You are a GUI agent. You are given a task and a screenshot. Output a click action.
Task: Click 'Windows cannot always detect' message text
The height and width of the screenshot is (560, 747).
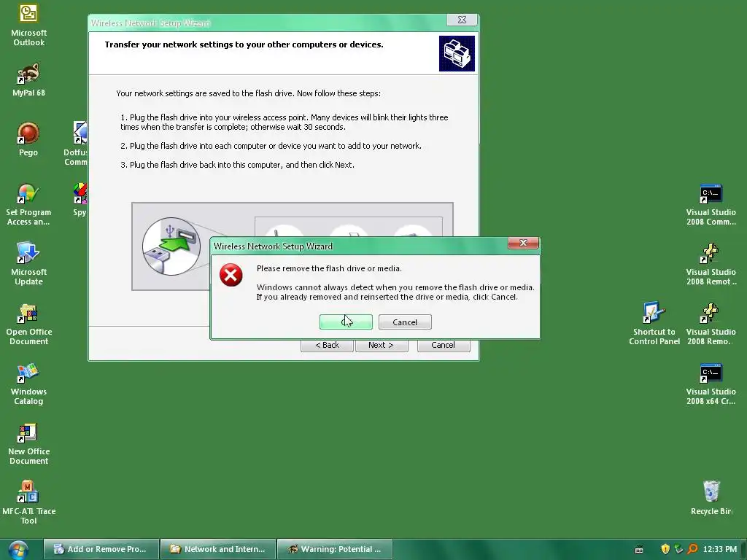coord(395,292)
